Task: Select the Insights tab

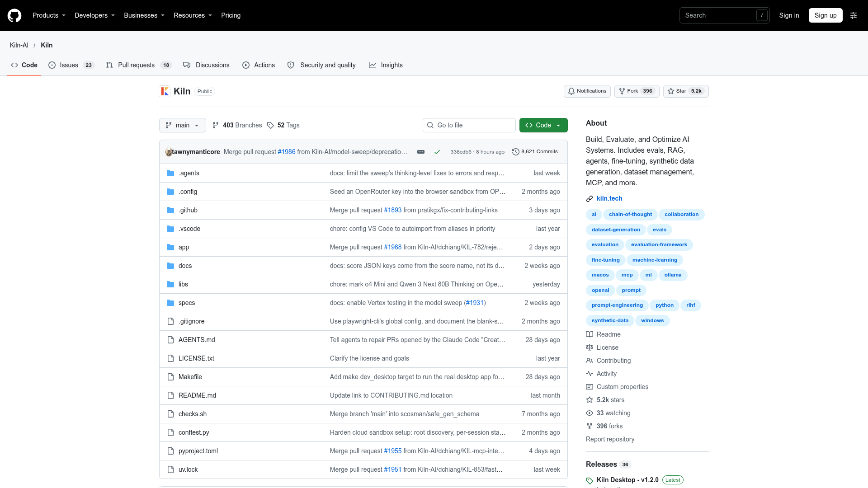Action: pyautogui.click(x=386, y=65)
